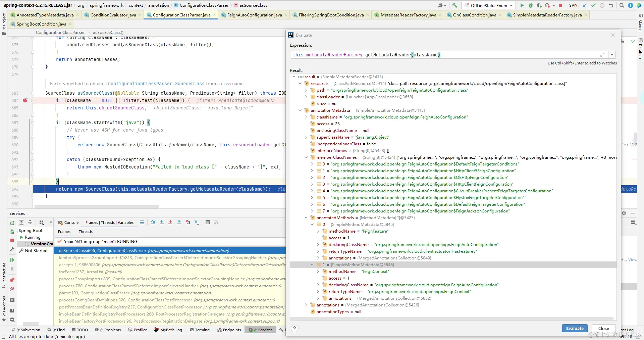The height and width of the screenshot is (340, 644).
Task: Click the Resume Program icon in Services
Action: point(12,260)
